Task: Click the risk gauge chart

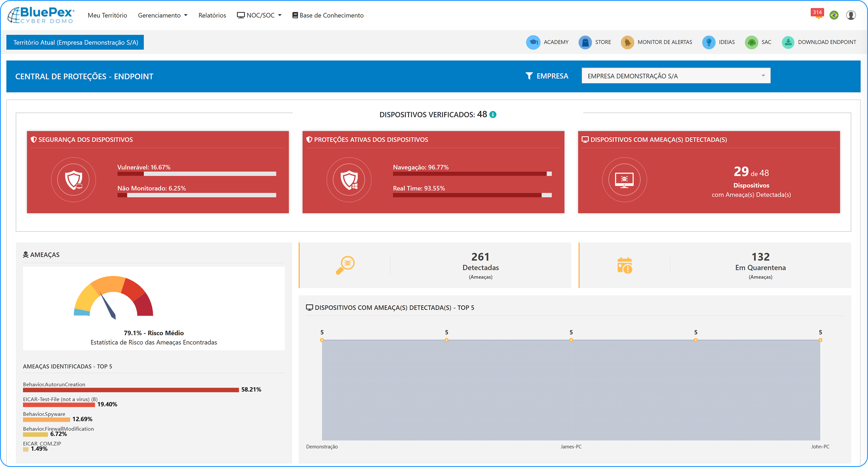Action: pyautogui.click(x=114, y=297)
